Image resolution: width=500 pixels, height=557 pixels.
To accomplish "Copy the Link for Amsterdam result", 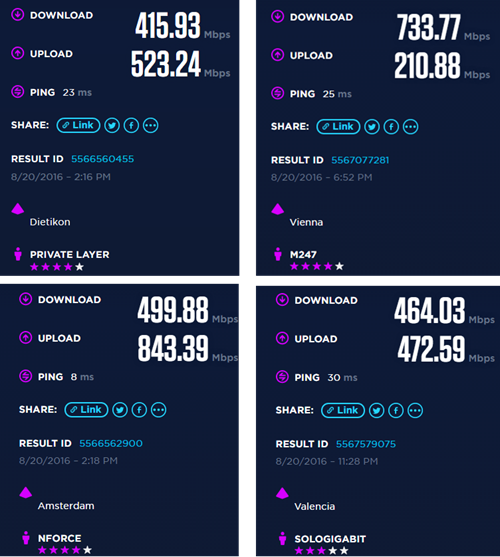I will tap(86, 410).
